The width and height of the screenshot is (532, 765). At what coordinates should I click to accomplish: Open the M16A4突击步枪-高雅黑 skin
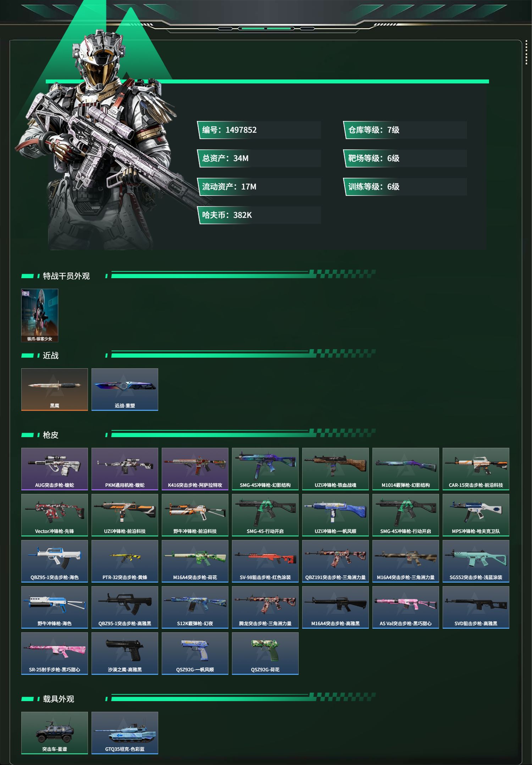(x=336, y=607)
